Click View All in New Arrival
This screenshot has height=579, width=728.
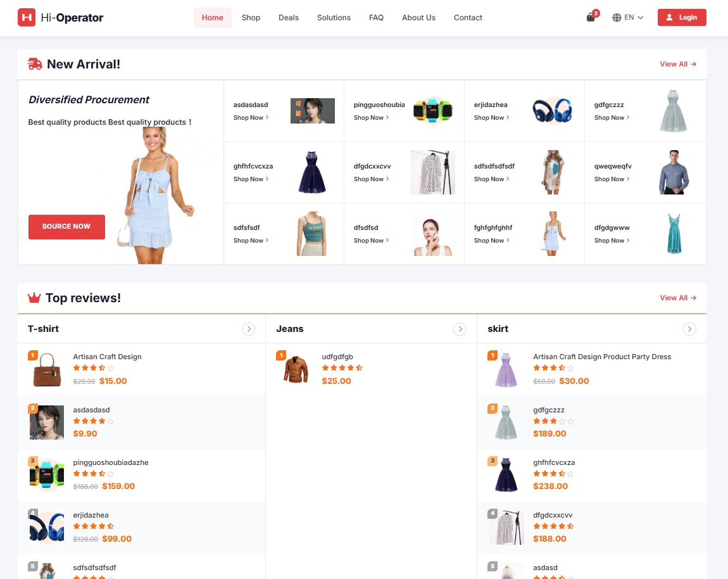(677, 64)
